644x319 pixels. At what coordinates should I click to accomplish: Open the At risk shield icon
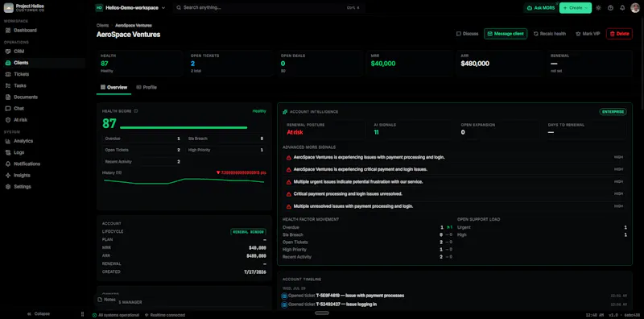click(x=8, y=120)
